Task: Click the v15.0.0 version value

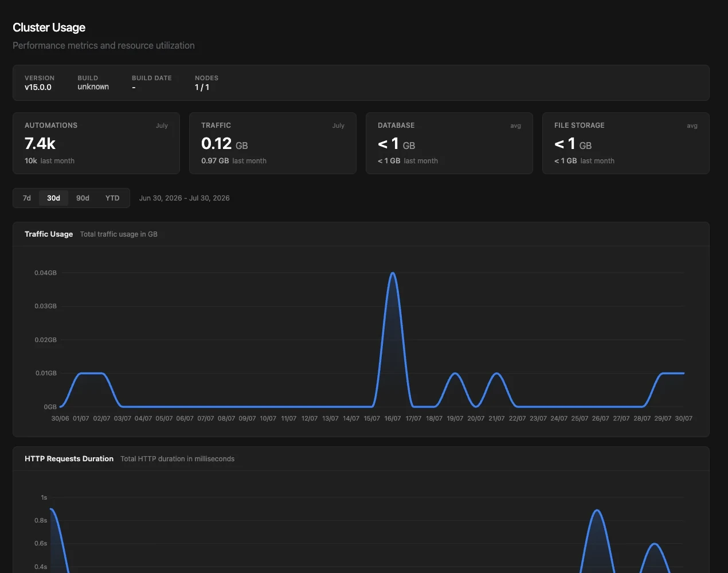Action: (38, 87)
